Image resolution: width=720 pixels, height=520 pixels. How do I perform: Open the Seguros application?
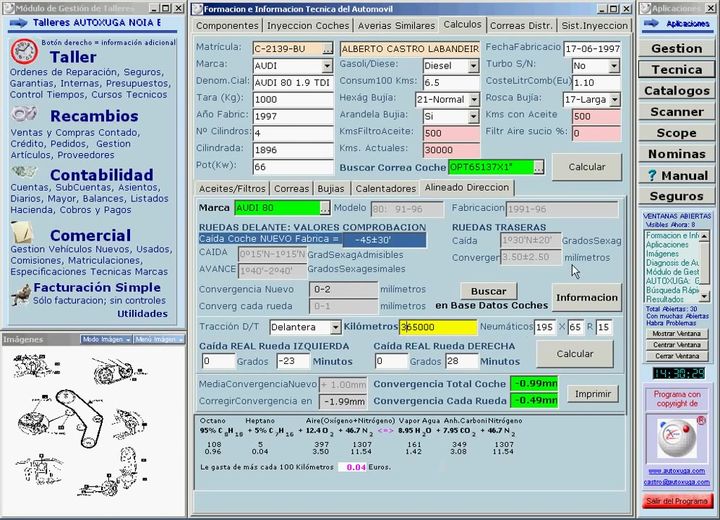point(676,196)
